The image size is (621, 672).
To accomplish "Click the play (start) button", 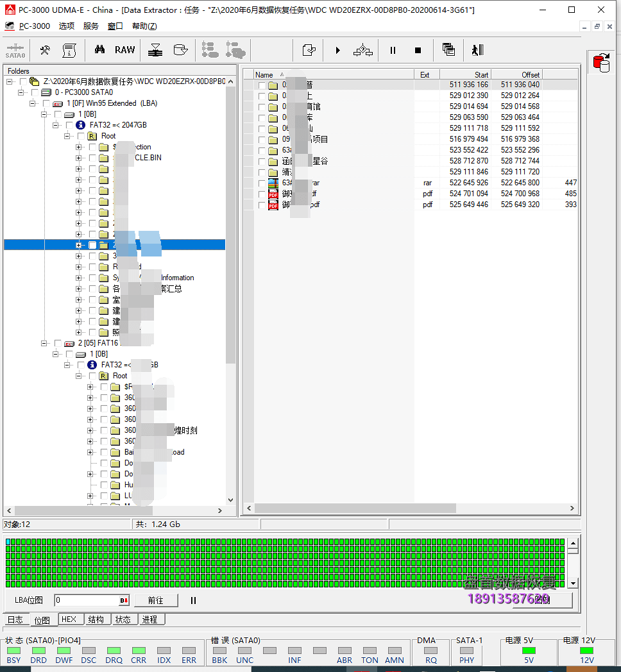I will 338,51.
